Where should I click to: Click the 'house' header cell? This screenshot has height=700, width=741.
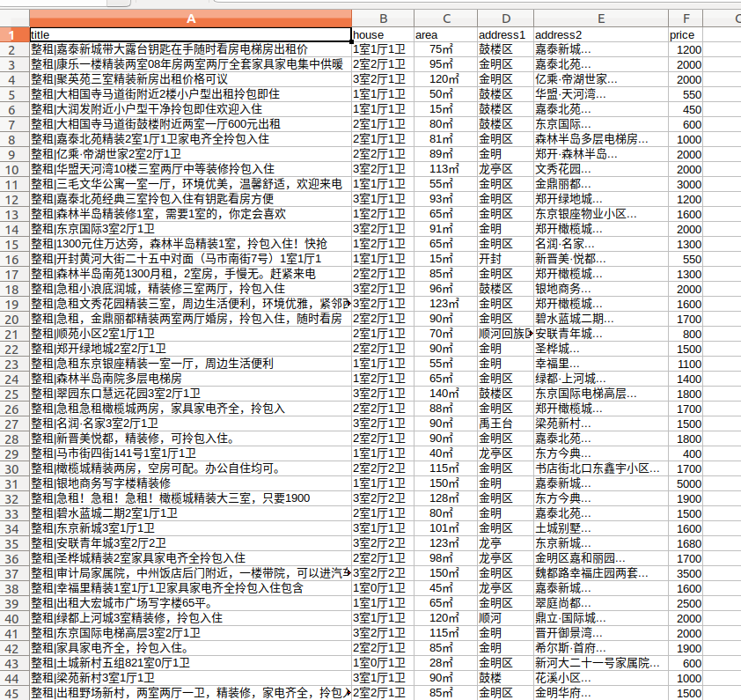point(383,34)
